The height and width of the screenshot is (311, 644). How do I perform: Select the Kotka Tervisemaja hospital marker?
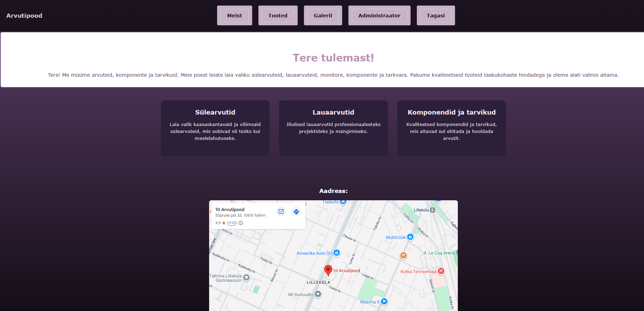pos(441,271)
